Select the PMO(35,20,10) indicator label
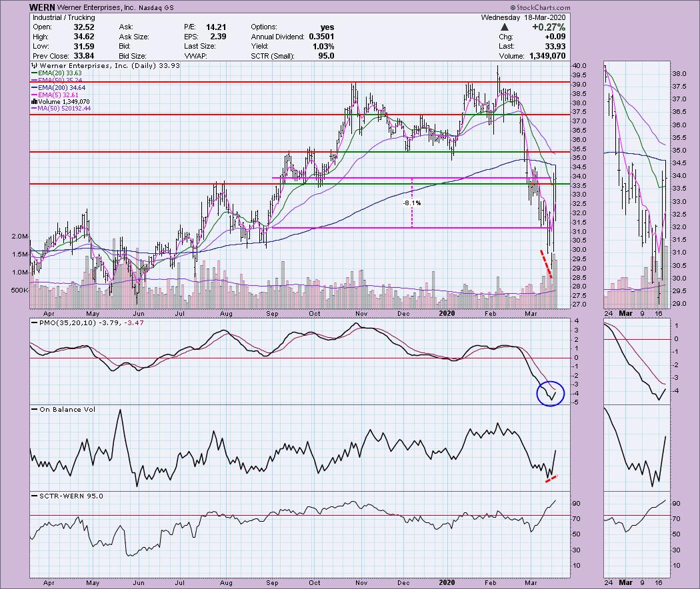The width and height of the screenshot is (700, 589). 68,322
